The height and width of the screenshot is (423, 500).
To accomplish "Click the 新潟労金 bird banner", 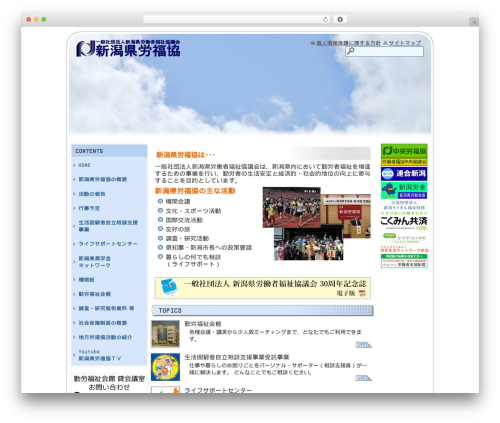I will click(404, 190).
